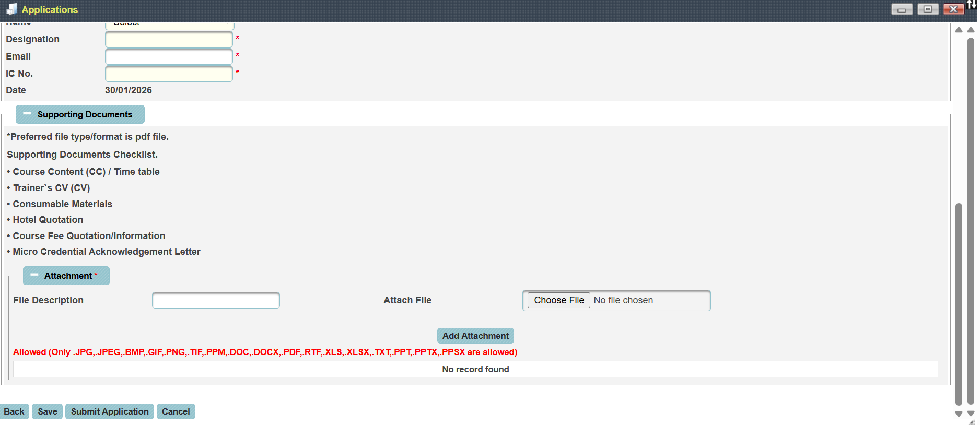Click the resize grip at window corner
The height and width of the screenshot is (425, 980).
pyautogui.click(x=972, y=421)
